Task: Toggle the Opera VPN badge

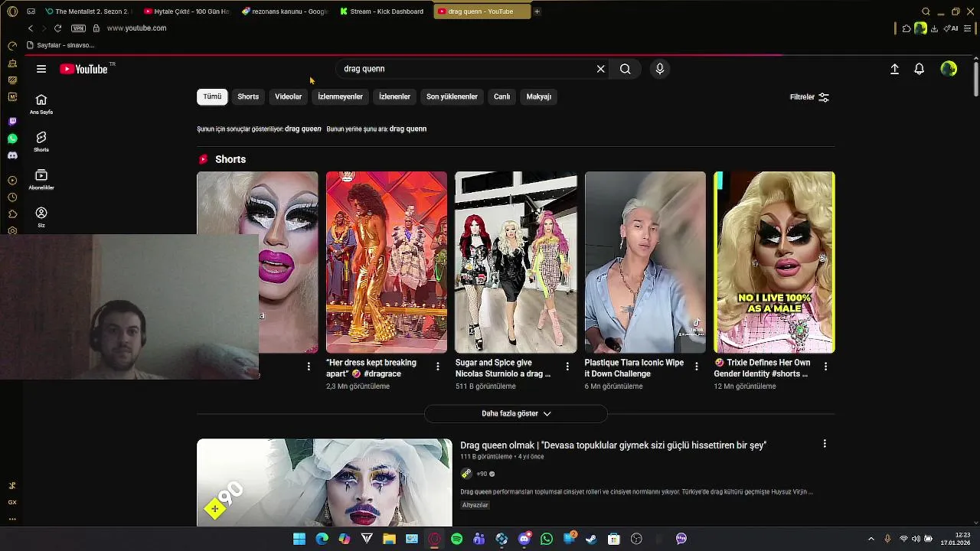Action: click(78, 28)
